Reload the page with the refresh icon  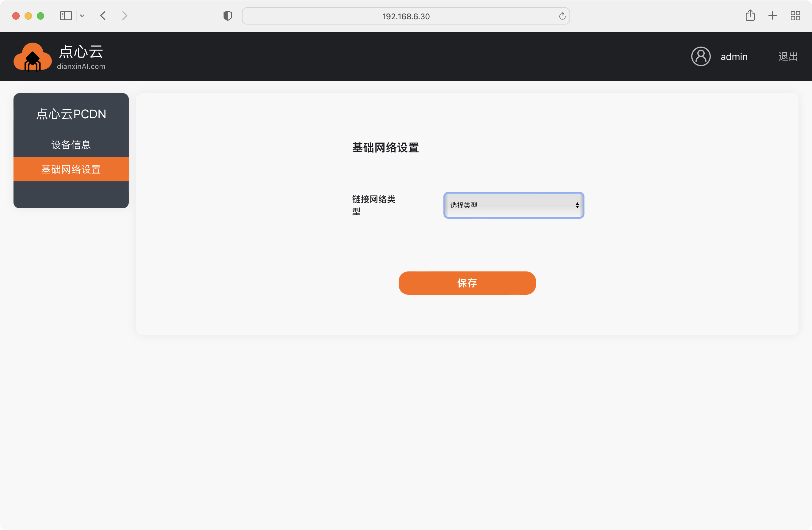pyautogui.click(x=562, y=16)
